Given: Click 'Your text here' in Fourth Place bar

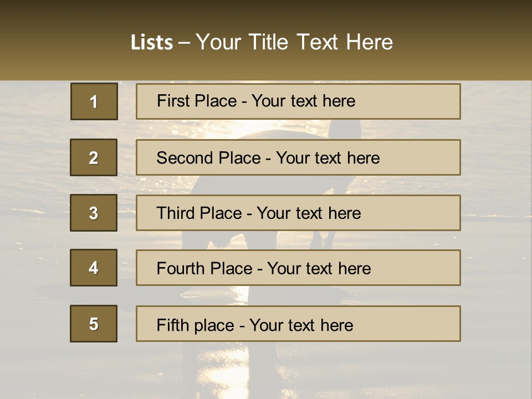Looking at the screenshot, I should coord(319,268).
